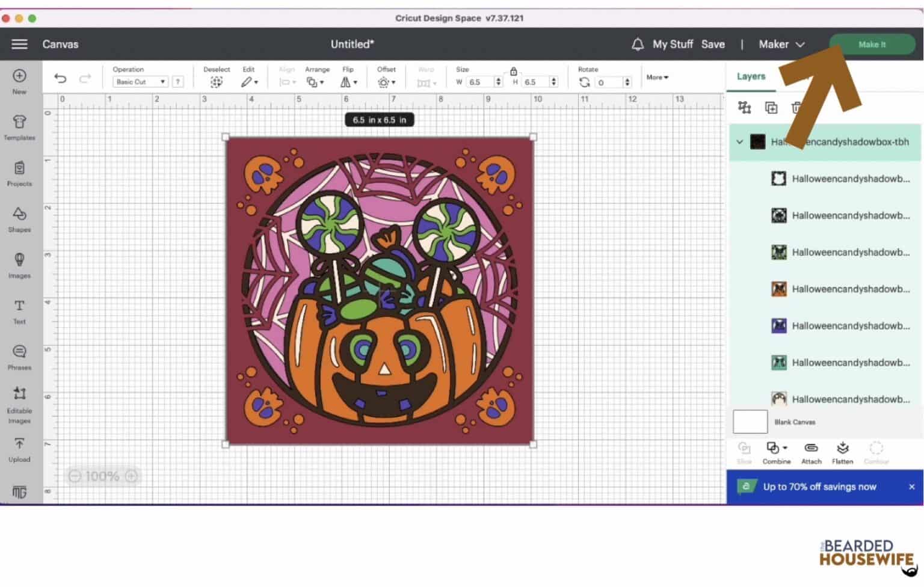Collapse the Halloweencandyshadowbox-tbh layer group
The width and height of the screenshot is (924, 587).
[x=740, y=143]
